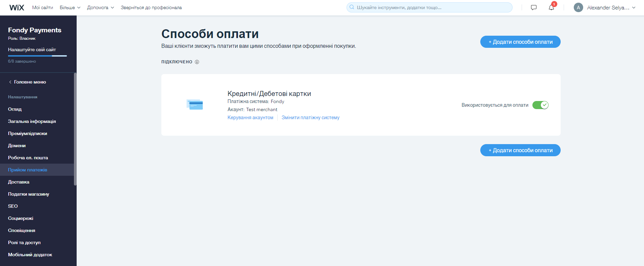Click the site setup progress bar
The image size is (644, 266).
coord(37,56)
